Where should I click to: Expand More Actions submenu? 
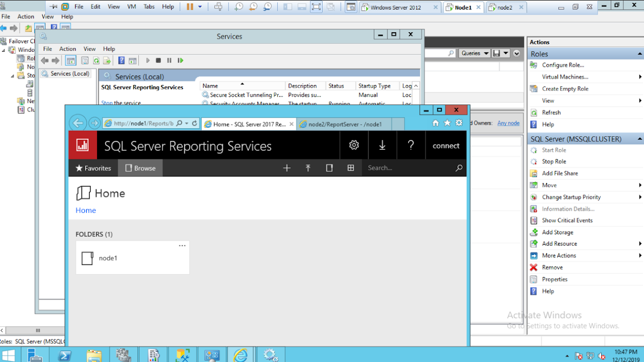pyautogui.click(x=640, y=255)
